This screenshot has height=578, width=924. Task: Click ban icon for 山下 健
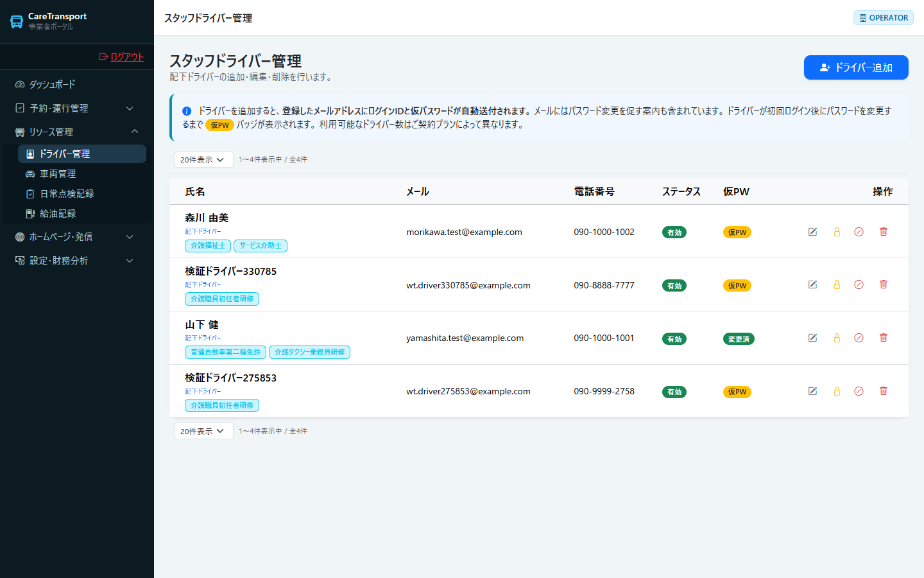[859, 338]
